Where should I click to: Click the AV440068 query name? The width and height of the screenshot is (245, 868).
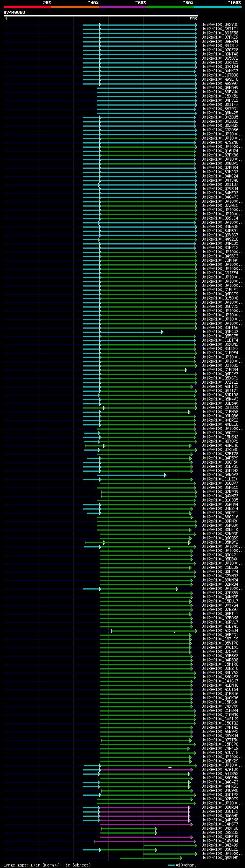[15, 12]
